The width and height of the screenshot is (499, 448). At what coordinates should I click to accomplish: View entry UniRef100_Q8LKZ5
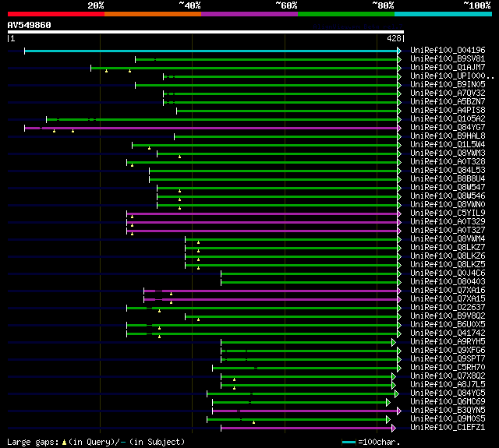(448, 265)
